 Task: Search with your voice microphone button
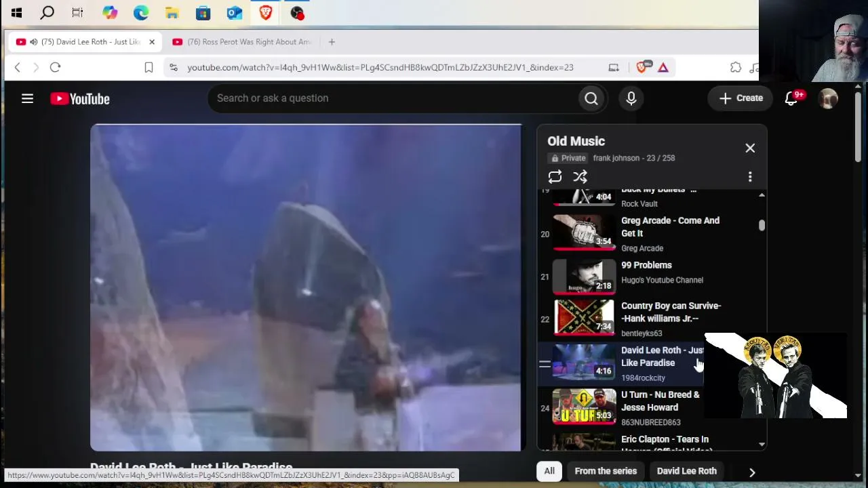[x=631, y=98]
